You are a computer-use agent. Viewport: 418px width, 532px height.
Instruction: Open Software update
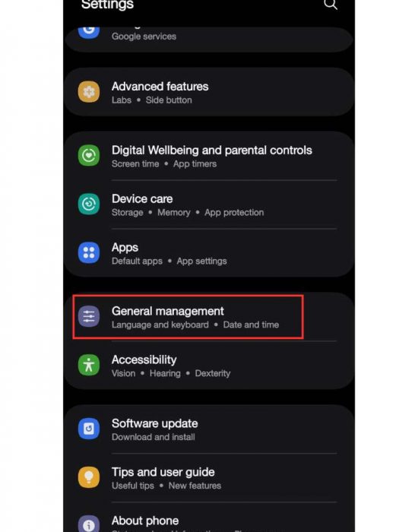pyautogui.click(x=209, y=429)
